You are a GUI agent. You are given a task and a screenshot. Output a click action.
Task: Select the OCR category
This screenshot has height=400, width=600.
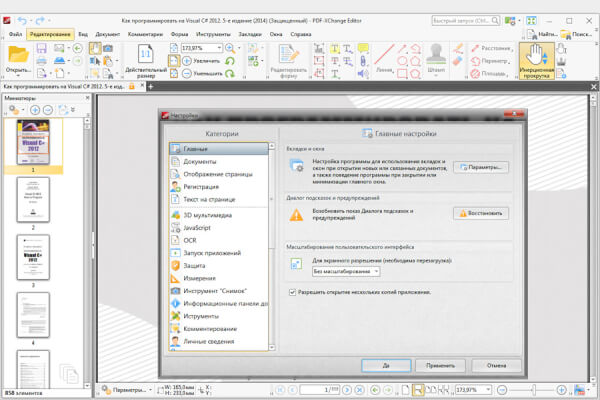point(219,240)
